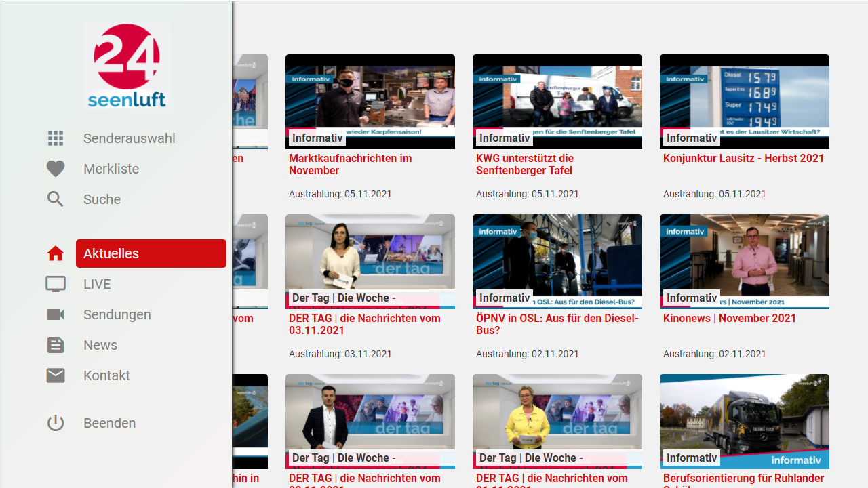868x488 pixels.
Task: Open the Merkliste menu entry
Action: (111, 169)
